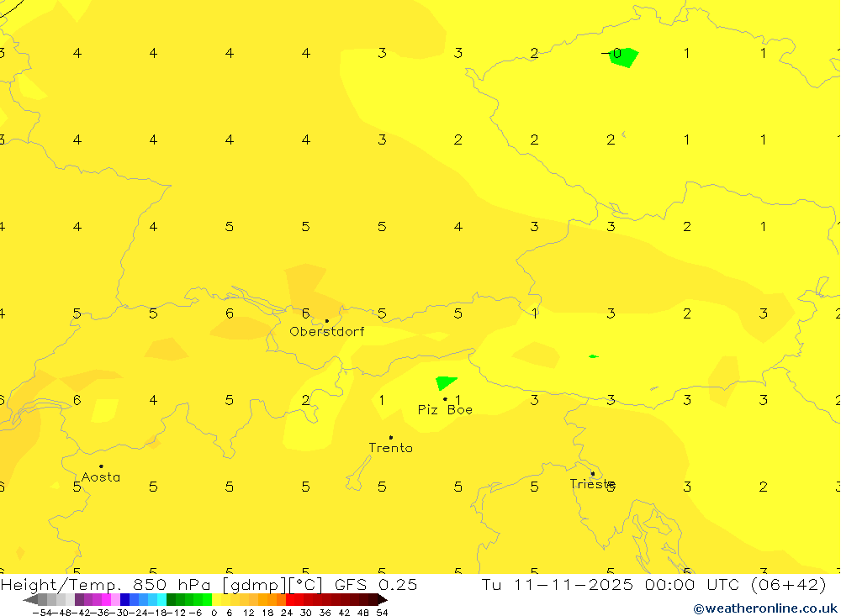Select the Piz Boe location label
841x616 pixels.
tap(445, 410)
